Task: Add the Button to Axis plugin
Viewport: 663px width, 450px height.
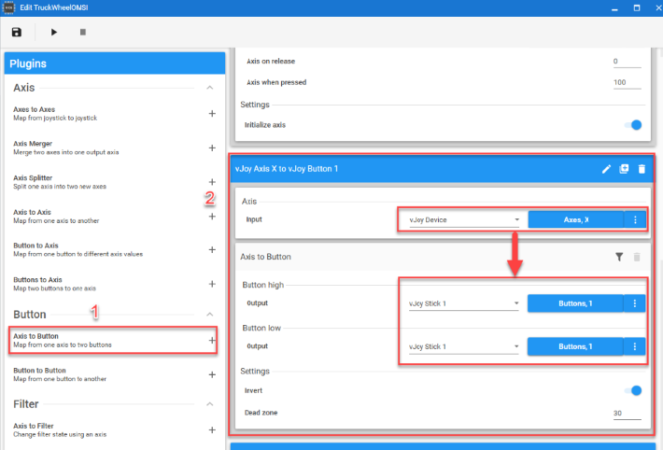Action: pos(212,250)
